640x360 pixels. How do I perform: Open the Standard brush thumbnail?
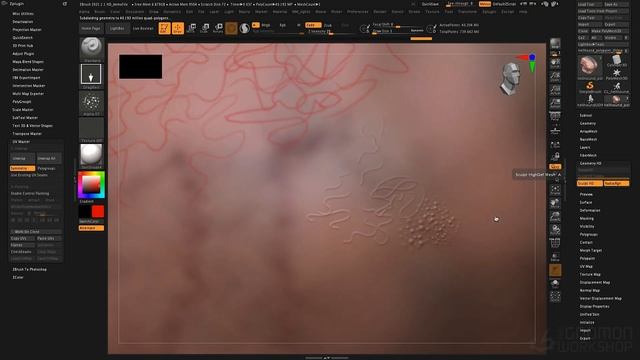pos(91,49)
